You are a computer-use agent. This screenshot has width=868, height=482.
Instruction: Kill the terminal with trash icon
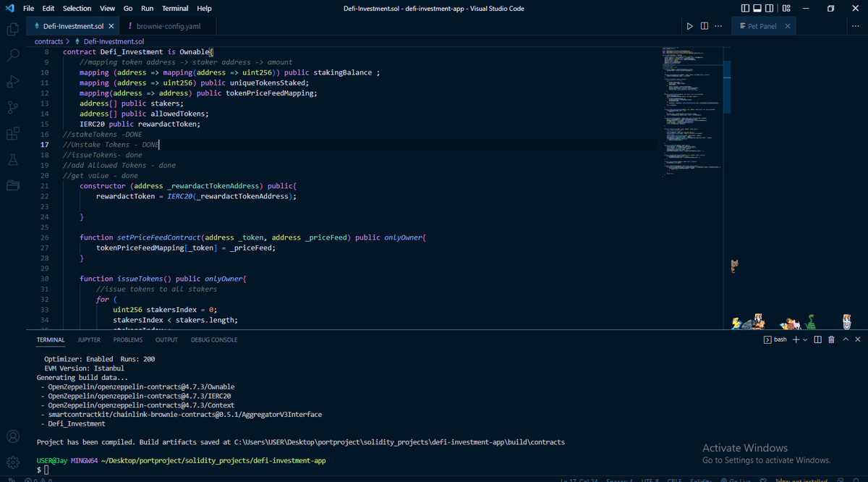[x=831, y=339]
